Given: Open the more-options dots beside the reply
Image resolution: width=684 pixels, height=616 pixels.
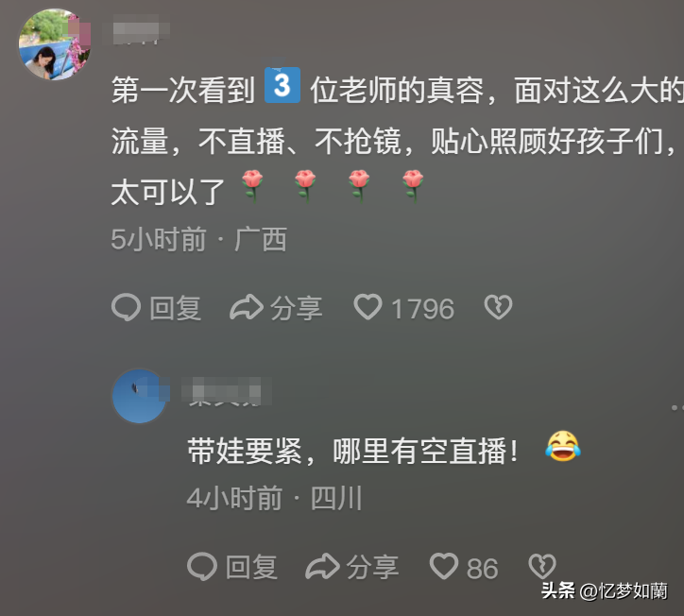Looking at the screenshot, I should (677, 407).
